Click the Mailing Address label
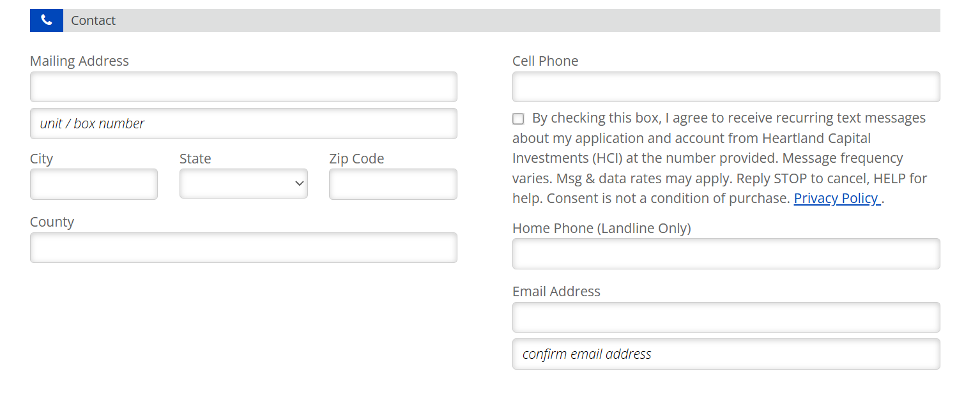The height and width of the screenshot is (399, 980). 79,61
